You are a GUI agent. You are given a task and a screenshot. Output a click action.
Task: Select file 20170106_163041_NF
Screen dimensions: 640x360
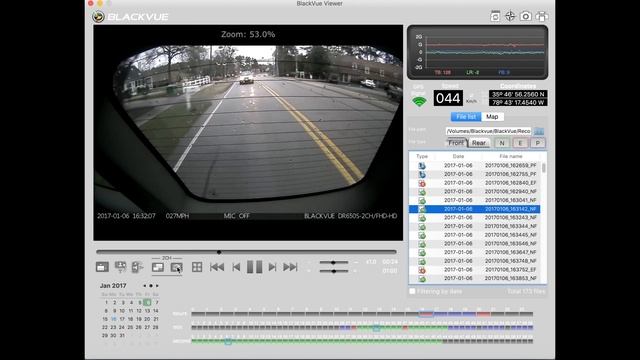(x=475, y=200)
